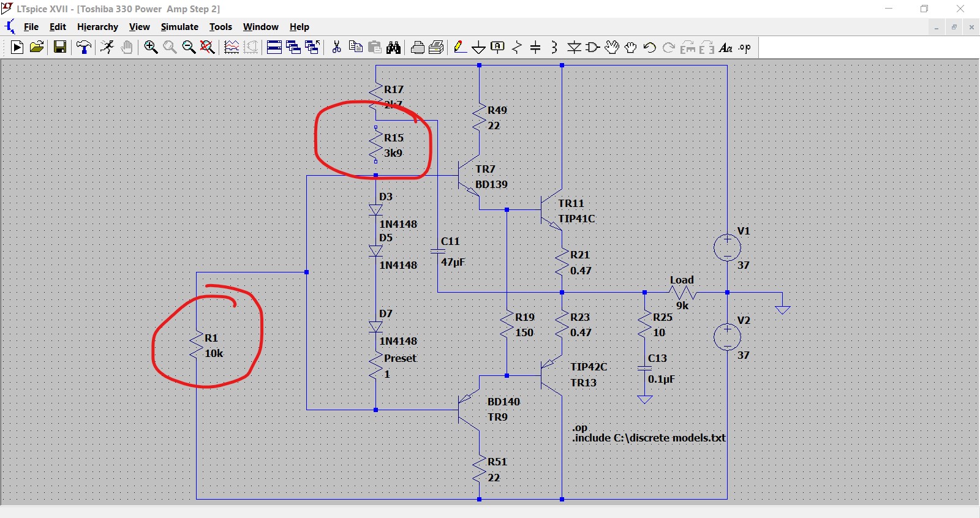Image resolution: width=980 pixels, height=518 pixels.
Task: Run the simulation with the running man icon
Action: (107, 47)
